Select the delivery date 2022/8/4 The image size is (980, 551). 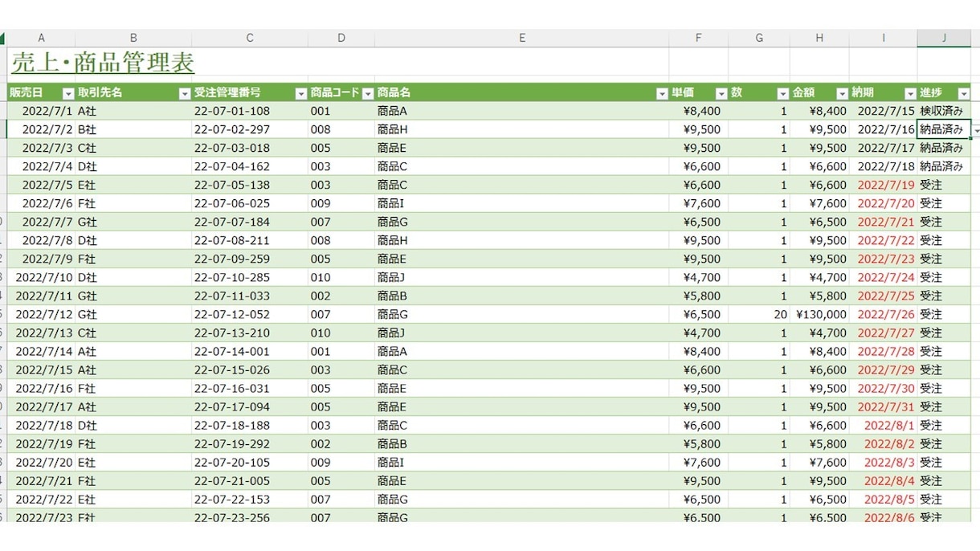pyautogui.click(x=884, y=480)
